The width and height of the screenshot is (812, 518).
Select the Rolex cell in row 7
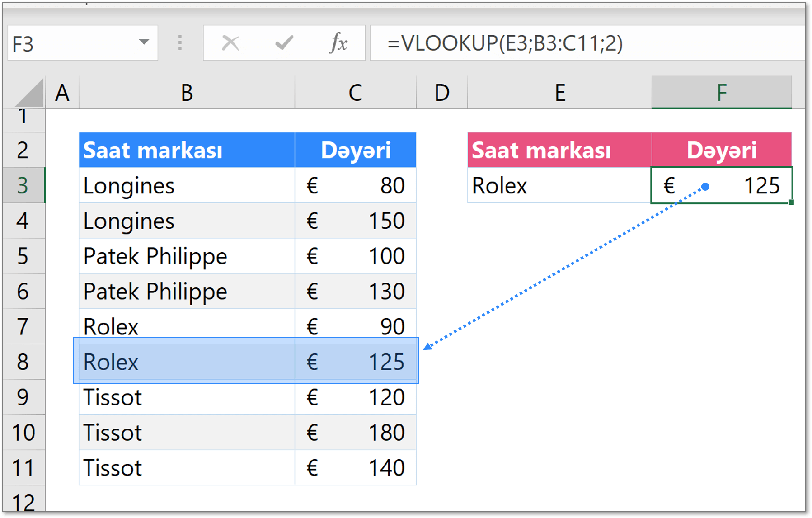click(187, 326)
